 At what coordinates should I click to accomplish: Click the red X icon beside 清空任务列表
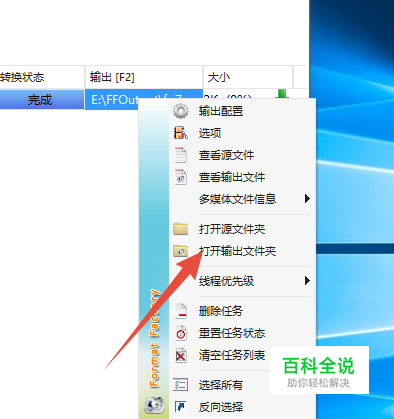click(181, 355)
